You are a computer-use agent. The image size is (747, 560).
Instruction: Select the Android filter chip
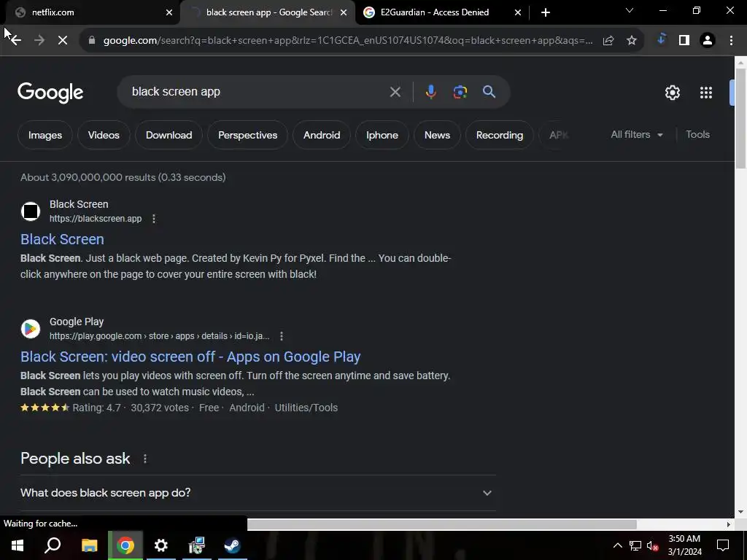(x=322, y=135)
